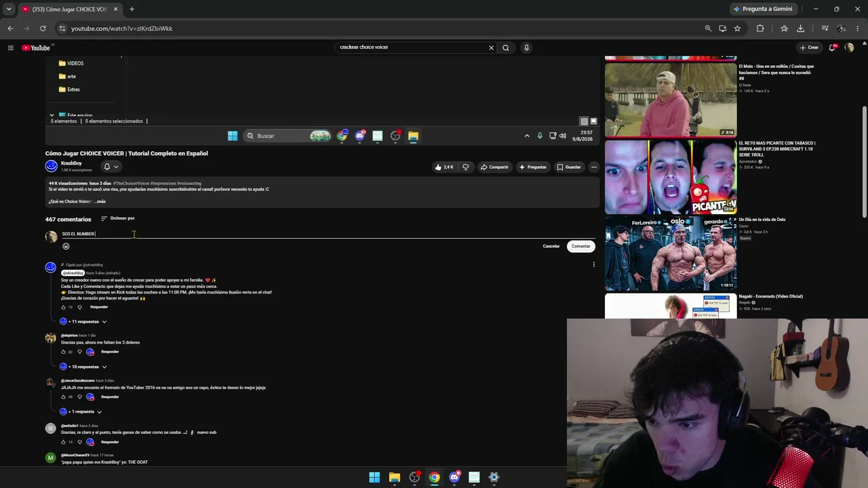Open Chrome zoom control in address bar
868x488 pixels.
pos(708,28)
